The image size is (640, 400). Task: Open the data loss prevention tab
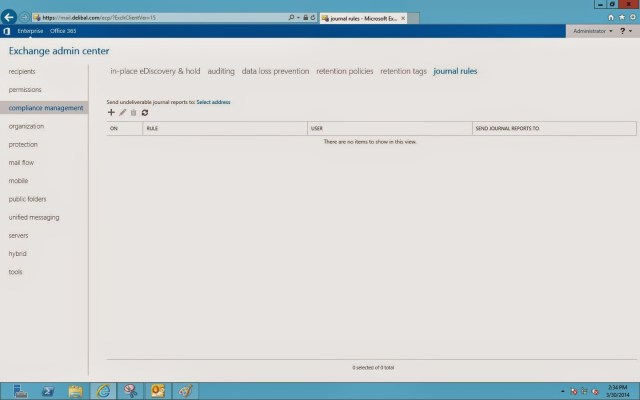(275, 71)
